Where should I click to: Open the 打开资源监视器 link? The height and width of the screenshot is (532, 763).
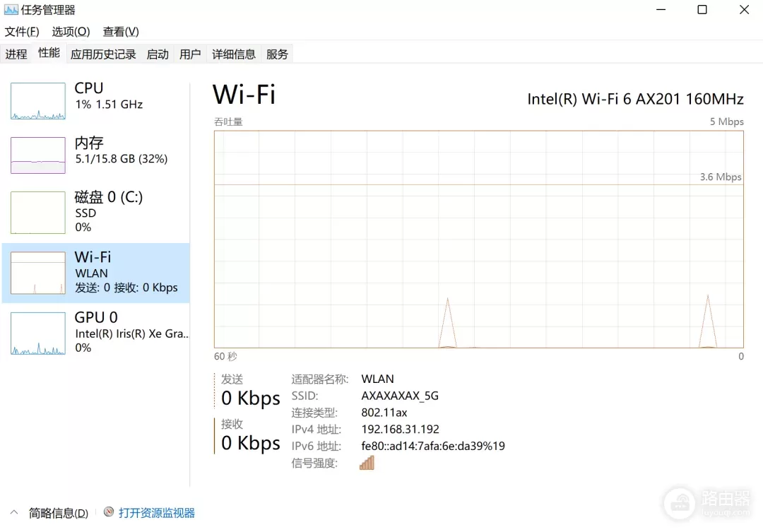156,513
